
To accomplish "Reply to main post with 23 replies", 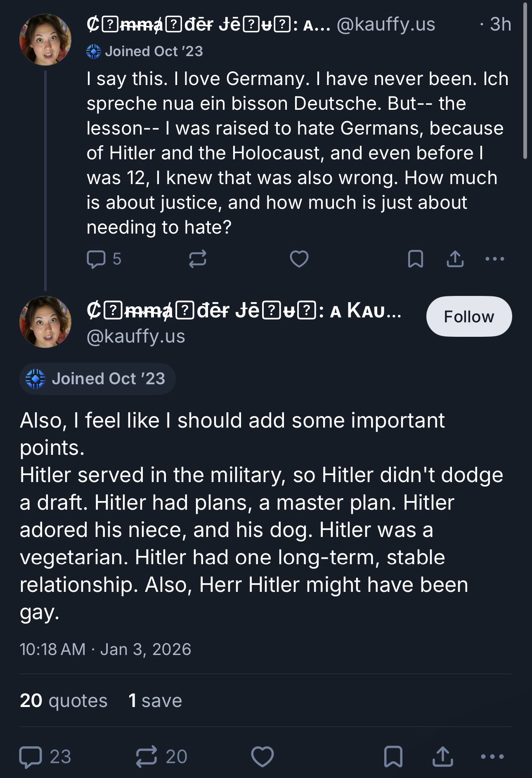I will tap(31, 757).
